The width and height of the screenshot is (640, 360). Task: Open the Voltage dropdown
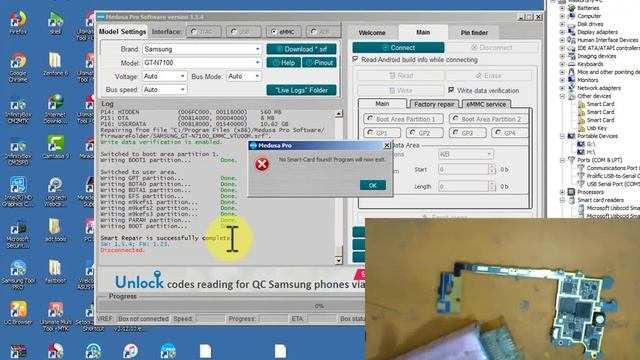[x=164, y=76]
